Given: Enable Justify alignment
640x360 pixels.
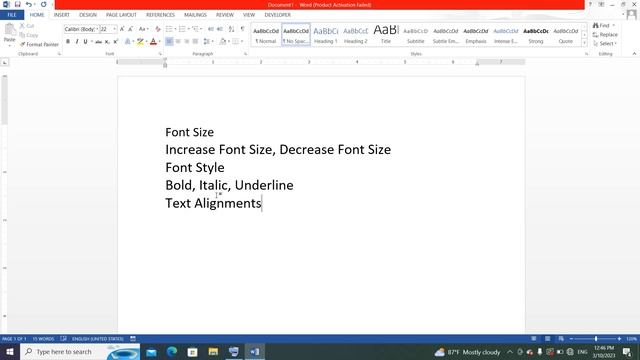Looking at the screenshot, I should point(196,42).
